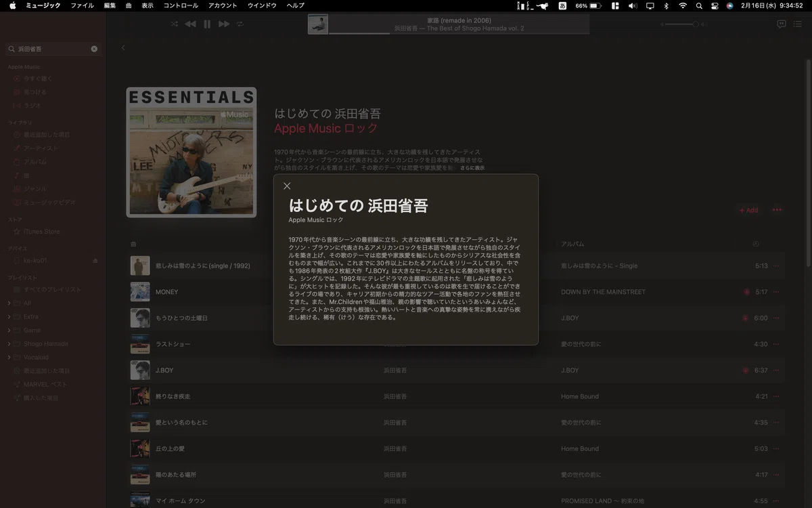Click in the sidebar search field
812x508 pixels.
(x=53, y=49)
